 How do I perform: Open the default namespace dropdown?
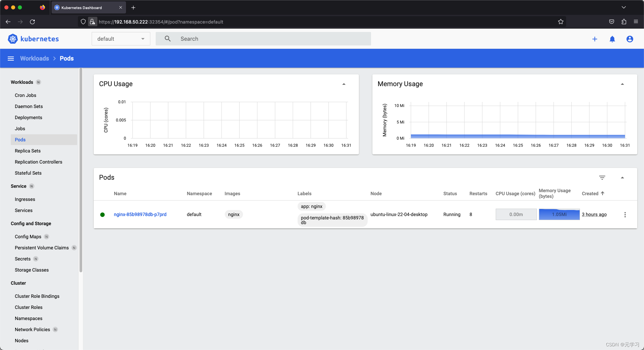pyautogui.click(x=121, y=39)
